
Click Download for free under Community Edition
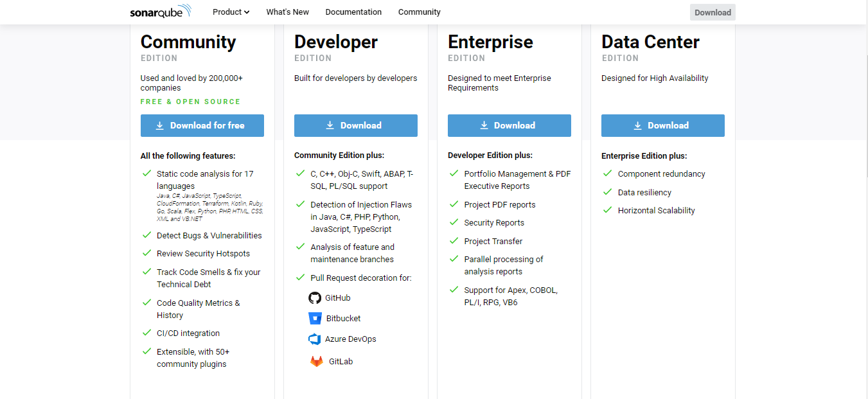pos(202,125)
